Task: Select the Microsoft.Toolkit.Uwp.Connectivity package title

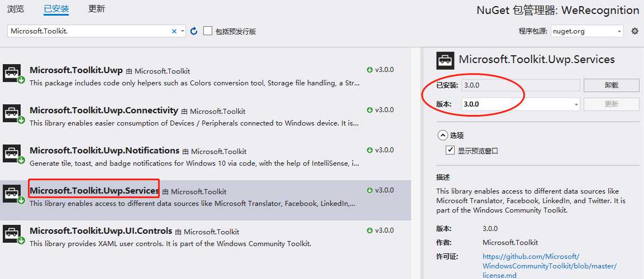Action: coord(104,110)
